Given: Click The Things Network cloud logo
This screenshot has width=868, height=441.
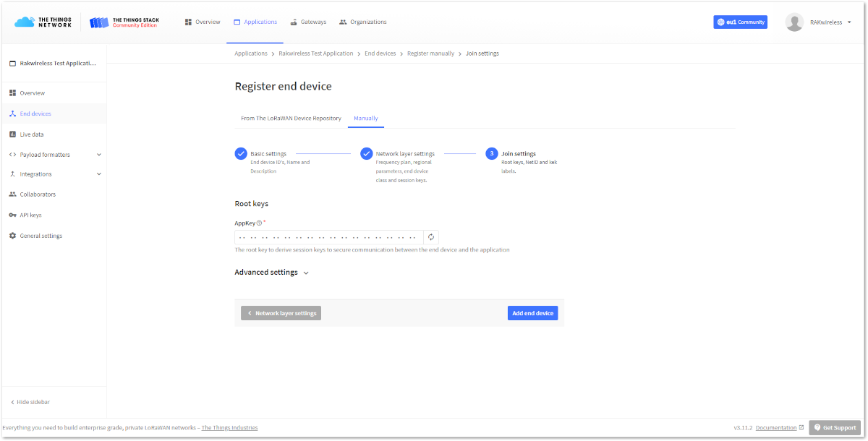Looking at the screenshot, I should coord(43,22).
